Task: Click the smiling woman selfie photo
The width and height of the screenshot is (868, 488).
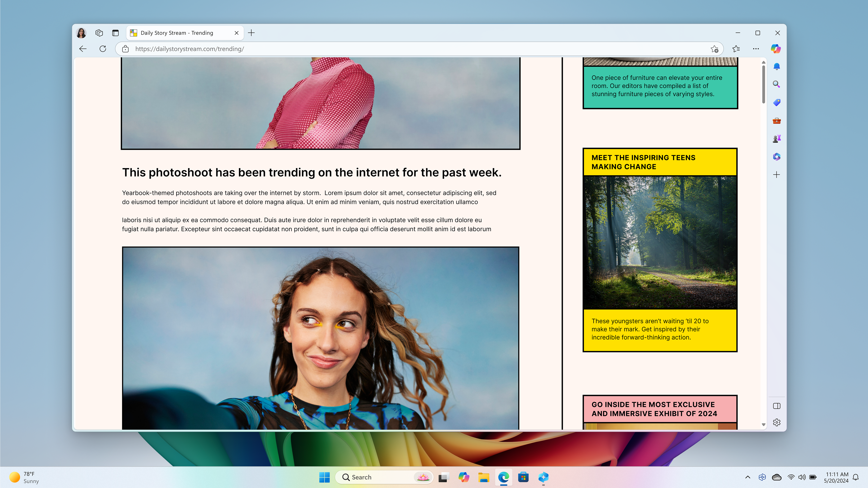Action: [321, 338]
